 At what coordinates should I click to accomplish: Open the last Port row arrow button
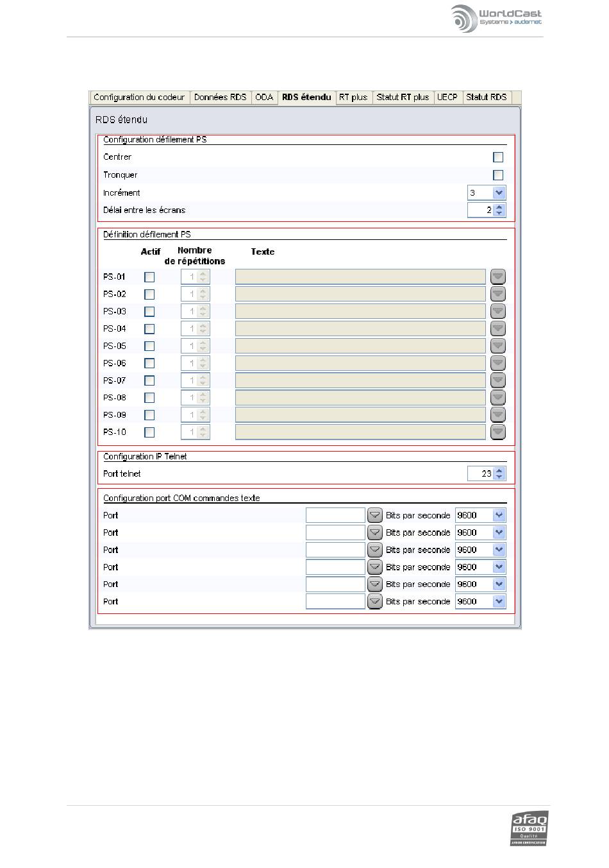pos(375,601)
